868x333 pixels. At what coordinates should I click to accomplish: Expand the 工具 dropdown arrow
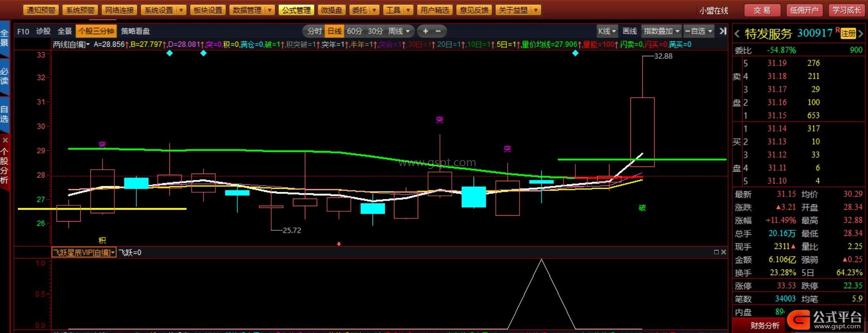pyautogui.click(x=408, y=10)
